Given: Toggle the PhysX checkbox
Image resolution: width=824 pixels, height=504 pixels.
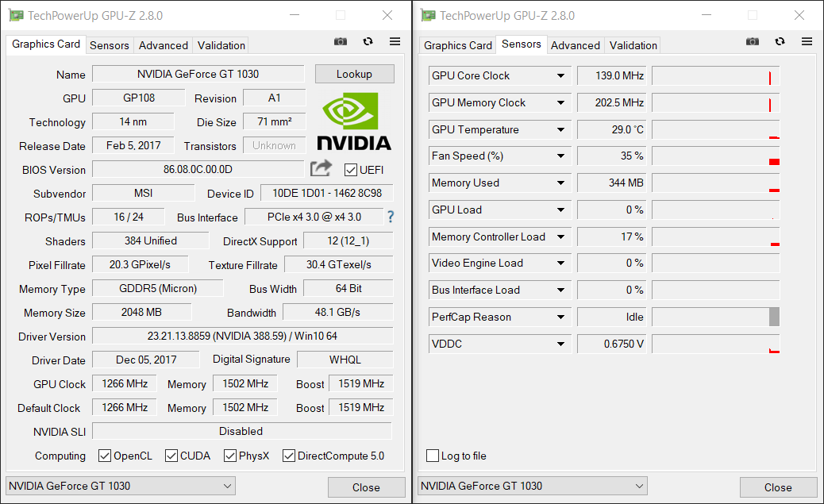Looking at the screenshot, I should (x=229, y=456).
